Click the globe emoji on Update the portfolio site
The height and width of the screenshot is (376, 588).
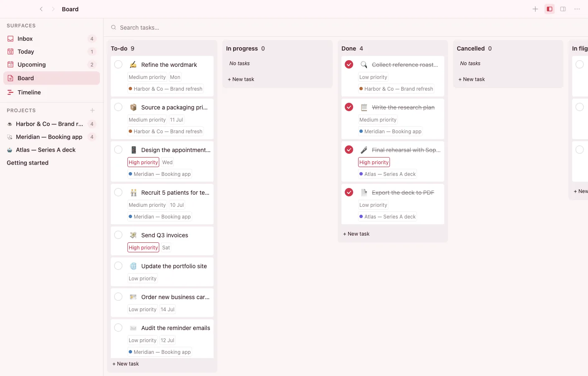tap(133, 266)
